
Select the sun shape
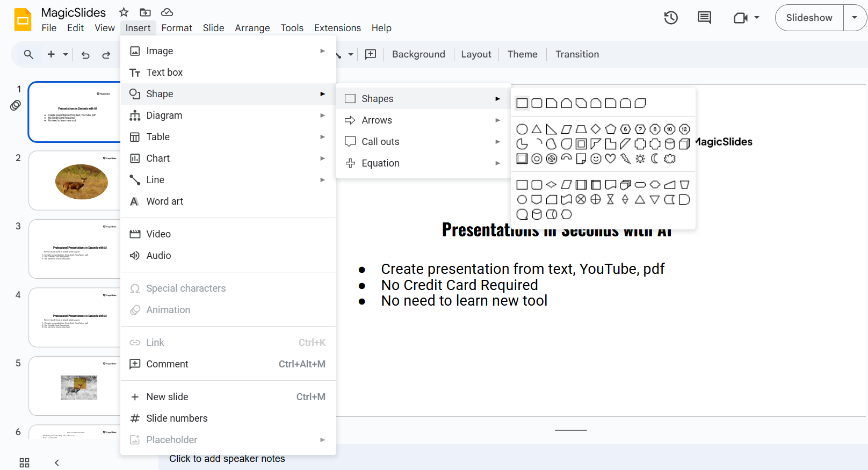coord(640,158)
